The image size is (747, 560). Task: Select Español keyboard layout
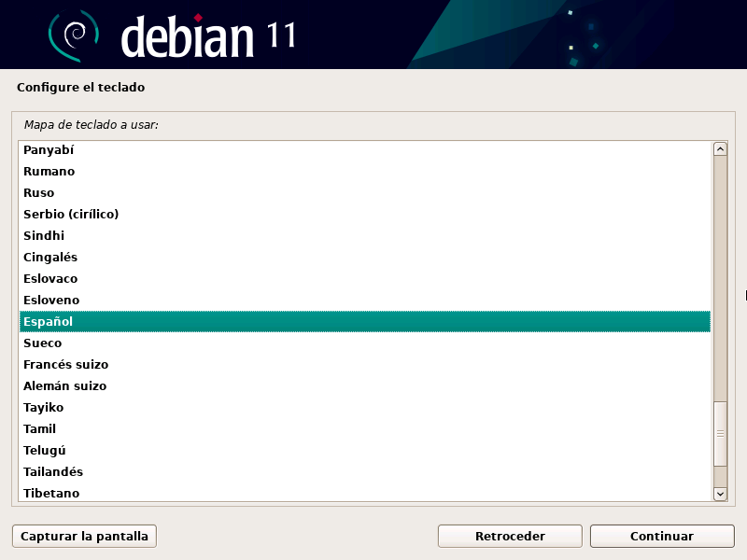(49, 322)
